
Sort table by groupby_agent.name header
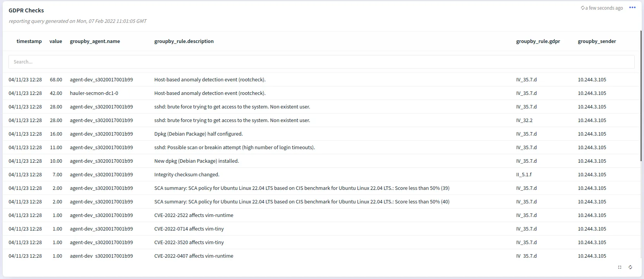tap(95, 41)
